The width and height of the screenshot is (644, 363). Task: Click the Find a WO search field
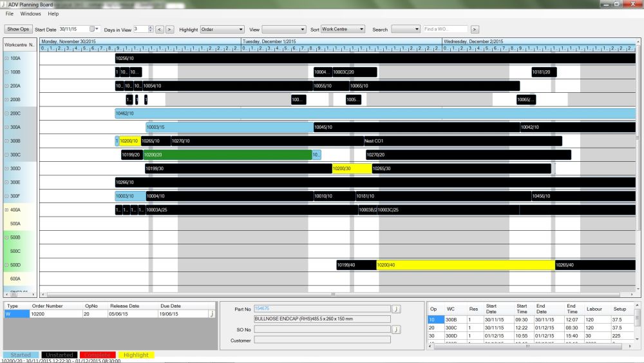point(445,29)
